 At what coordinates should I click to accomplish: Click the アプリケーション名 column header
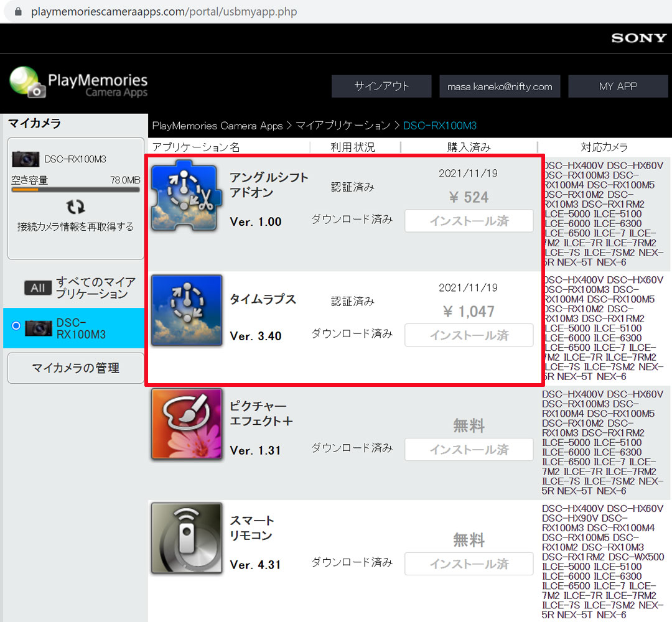[196, 147]
